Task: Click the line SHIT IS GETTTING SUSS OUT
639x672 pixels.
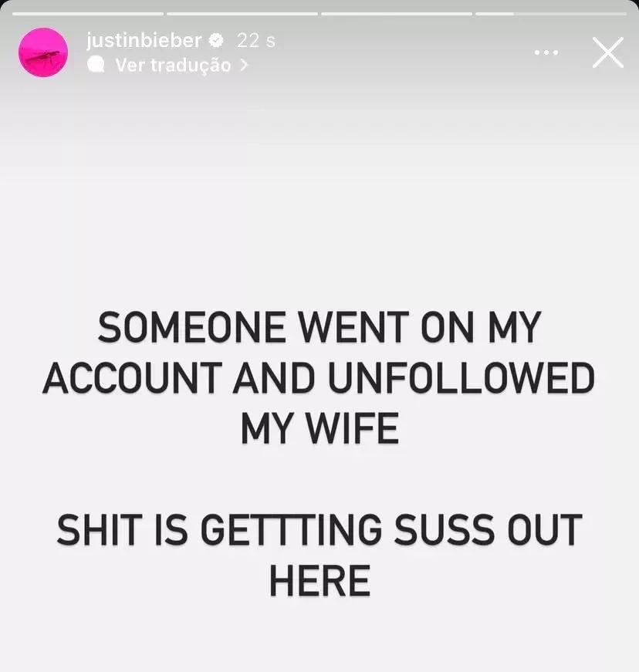Action: point(319,530)
